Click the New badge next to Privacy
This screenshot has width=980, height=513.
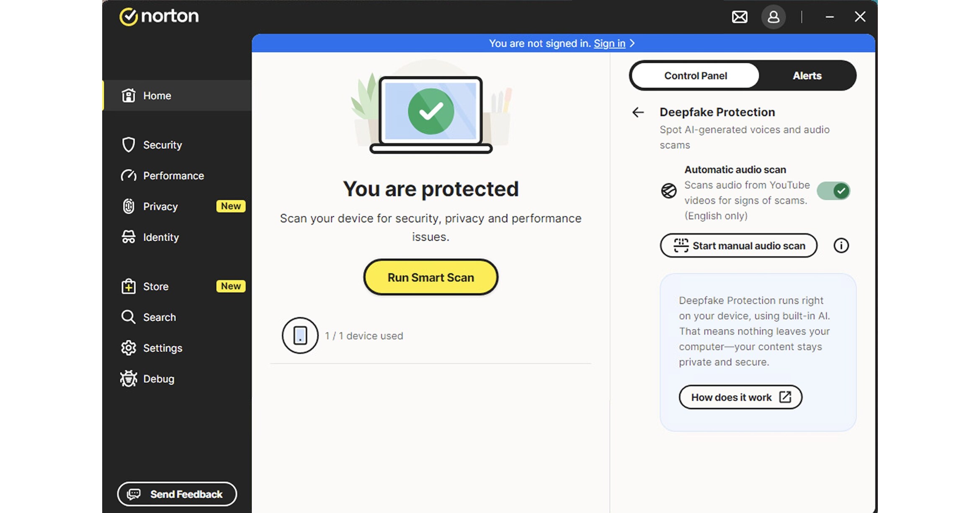tap(231, 206)
